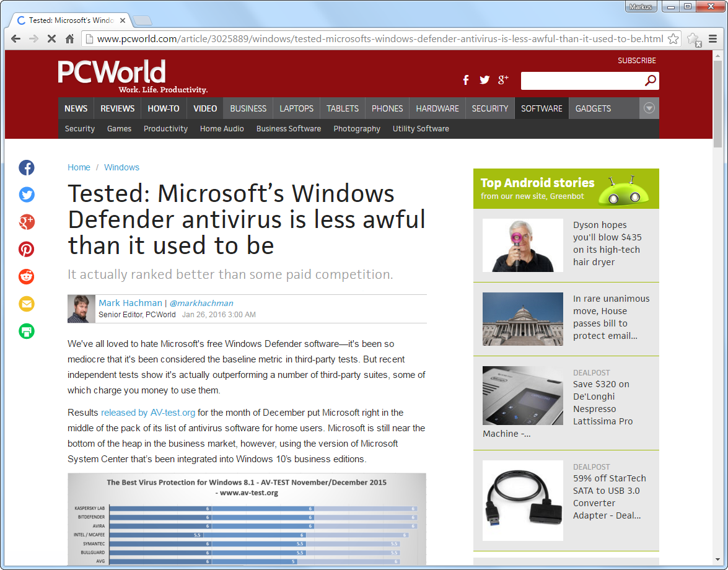The height and width of the screenshot is (570, 728).
Task: Click the search magnifier icon in header
Action: [x=650, y=81]
